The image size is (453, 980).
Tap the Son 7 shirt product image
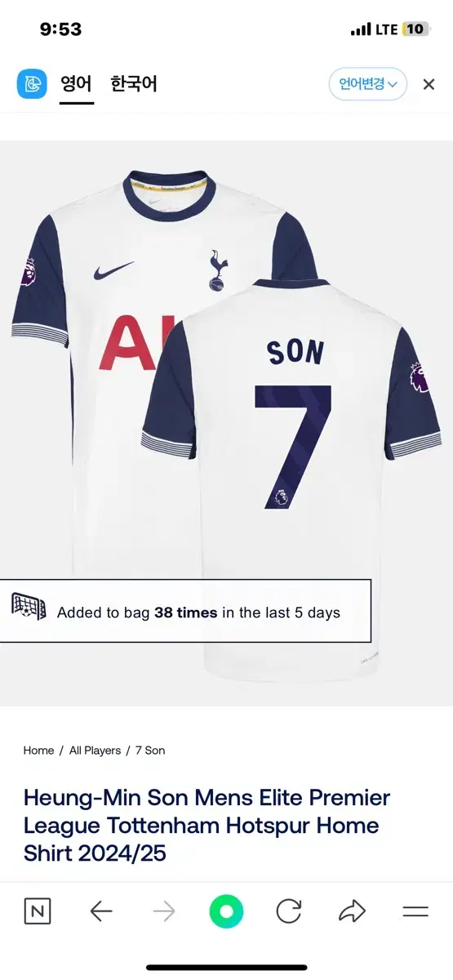point(226,423)
